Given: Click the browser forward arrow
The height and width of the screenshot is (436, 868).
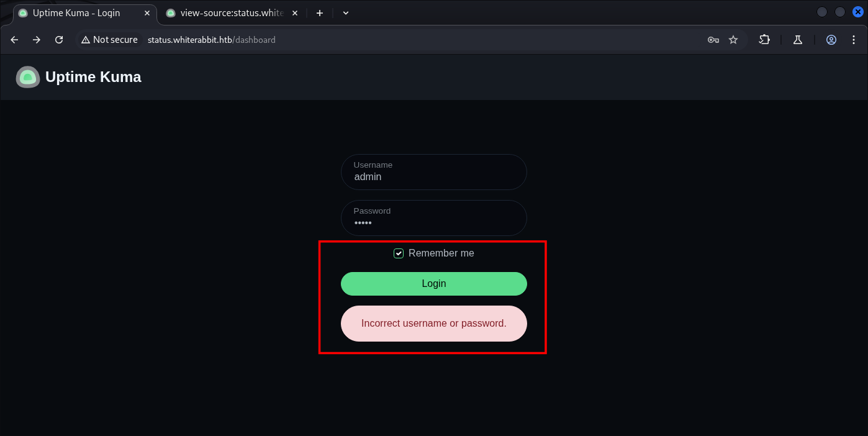Looking at the screenshot, I should pyautogui.click(x=37, y=40).
